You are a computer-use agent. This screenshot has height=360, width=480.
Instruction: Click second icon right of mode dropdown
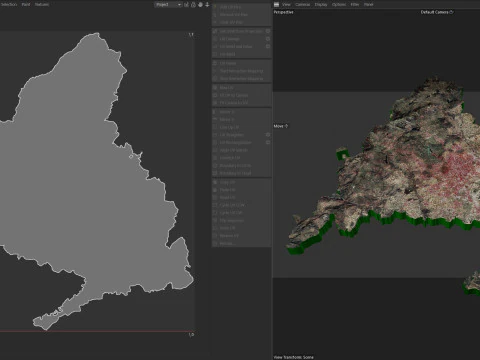(193, 5)
